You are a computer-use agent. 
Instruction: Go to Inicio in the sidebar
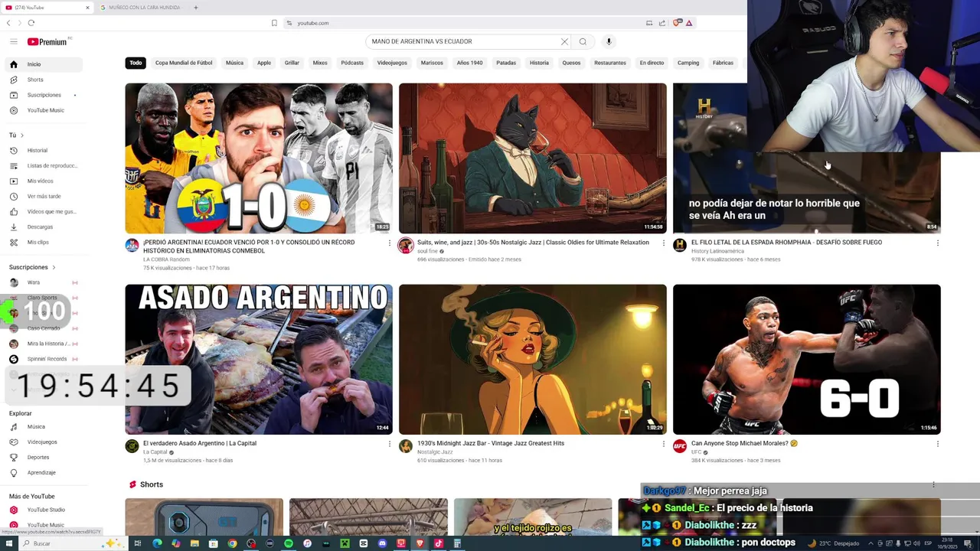[44, 64]
